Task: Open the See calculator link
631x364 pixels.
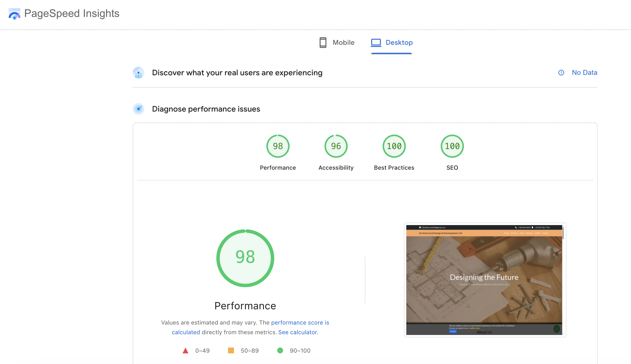Action: click(x=298, y=332)
